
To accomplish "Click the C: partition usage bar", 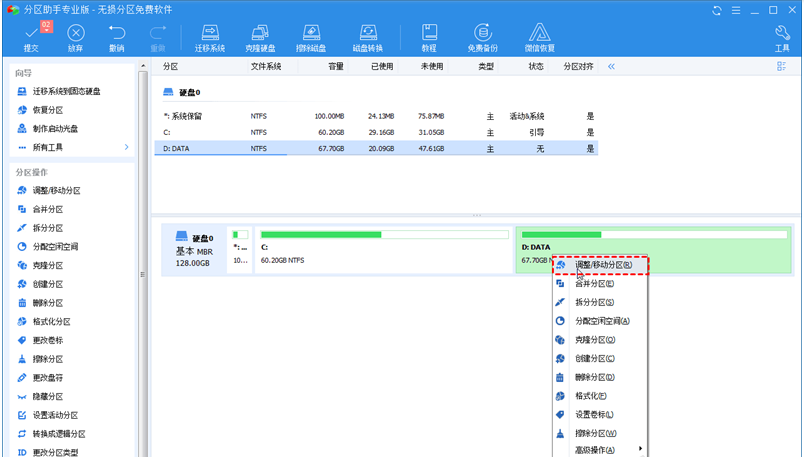I will [x=385, y=234].
